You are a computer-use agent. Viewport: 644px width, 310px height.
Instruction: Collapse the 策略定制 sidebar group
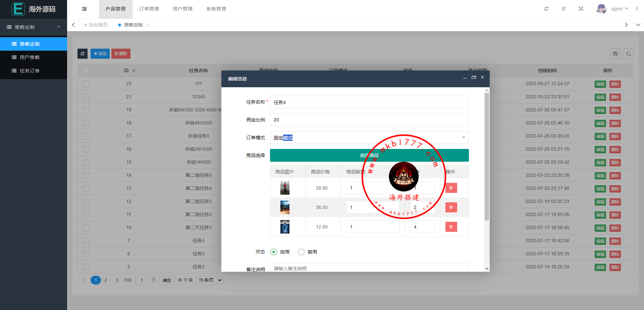click(34, 27)
